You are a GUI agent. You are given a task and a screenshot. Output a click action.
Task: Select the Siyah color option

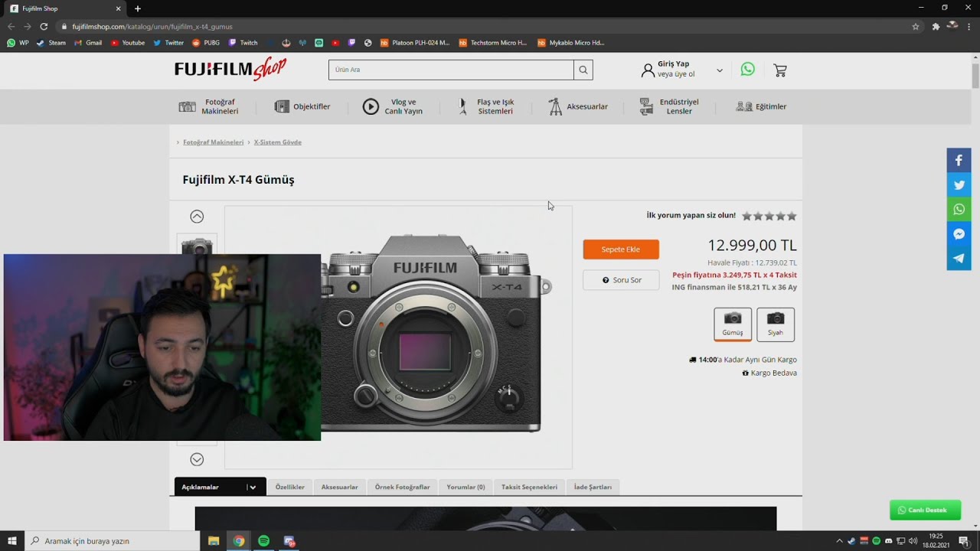click(776, 324)
